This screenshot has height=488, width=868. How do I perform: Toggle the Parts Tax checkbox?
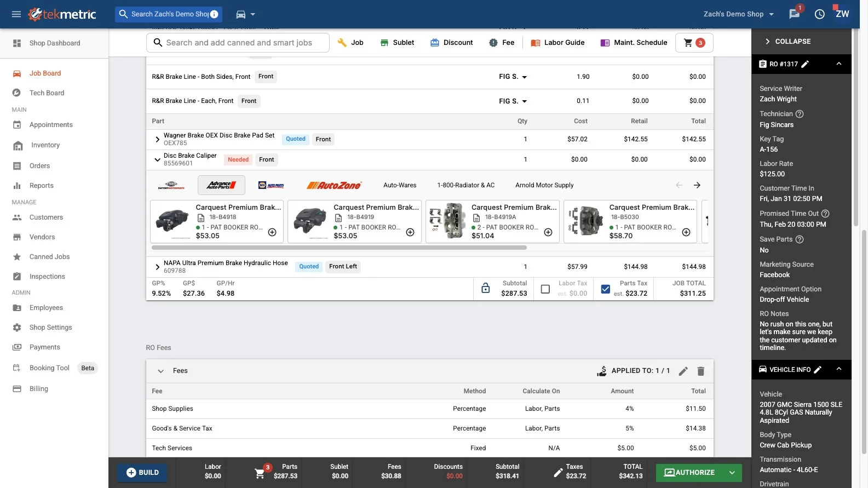click(x=606, y=289)
